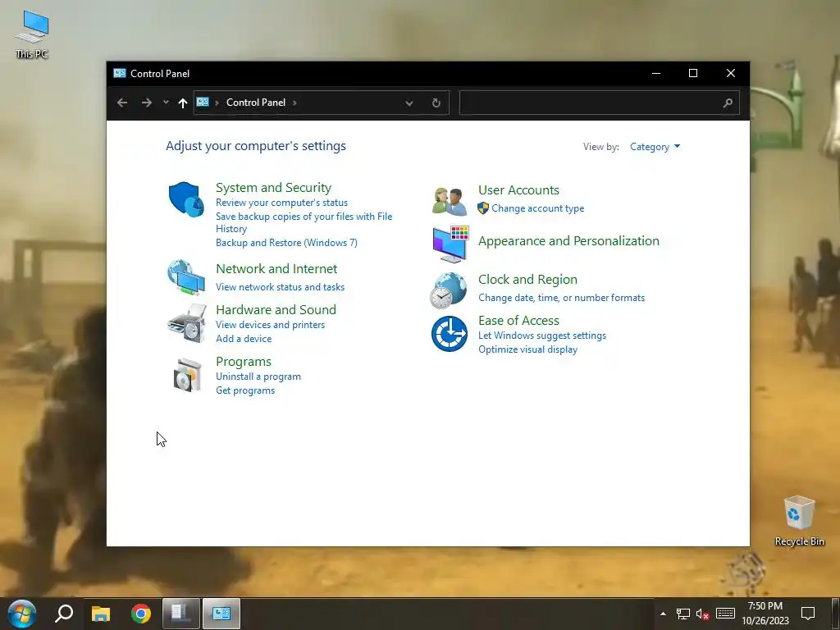Open File Explorer from the taskbar
This screenshot has height=630, width=840.
[101, 614]
